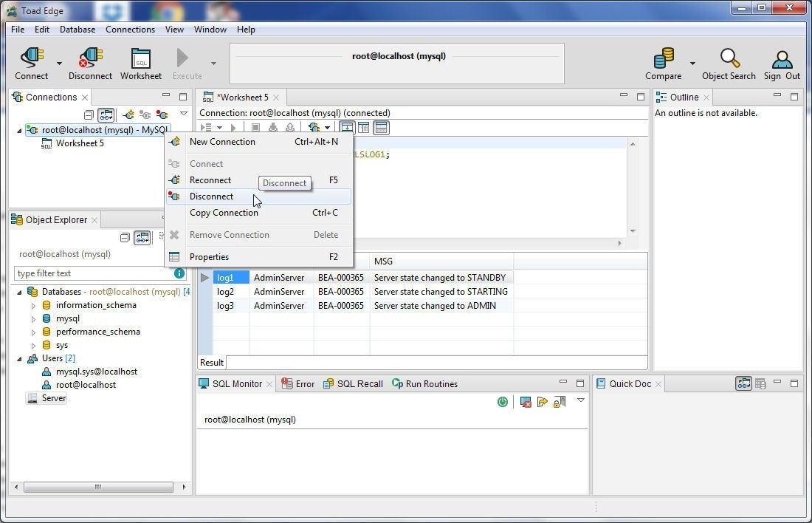This screenshot has width=812, height=523.
Task: Click red disconnect plug icon in Connections panel
Action: tap(162, 114)
